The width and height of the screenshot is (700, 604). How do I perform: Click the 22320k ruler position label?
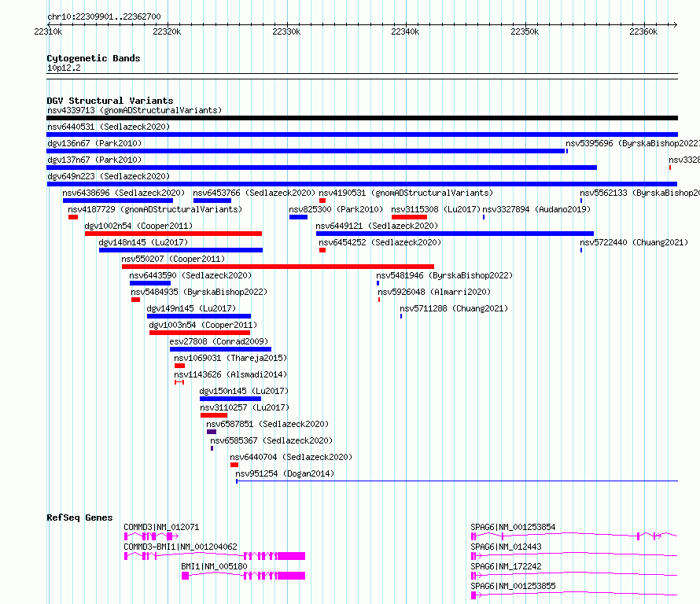[x=167, y=31]
